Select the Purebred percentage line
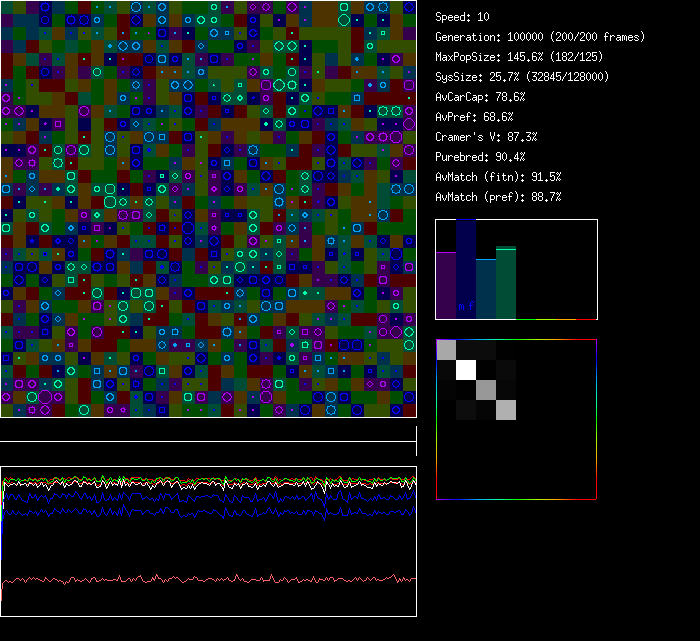Viewport: 700px width, 641px height. tap(480, 157)
